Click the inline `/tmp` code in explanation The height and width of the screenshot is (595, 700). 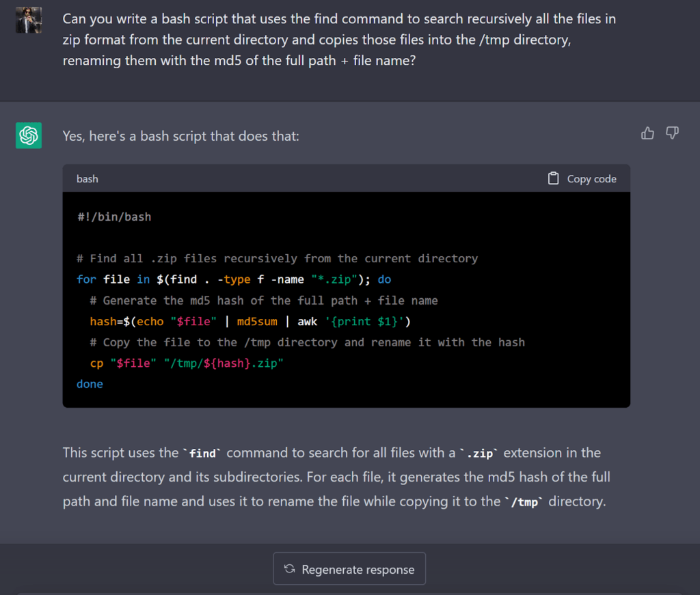point(524,502)
